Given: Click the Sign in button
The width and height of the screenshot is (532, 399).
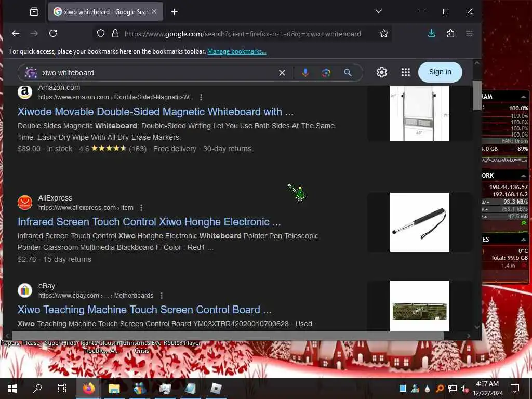Looking at the screenshot, I should [440, 72].
